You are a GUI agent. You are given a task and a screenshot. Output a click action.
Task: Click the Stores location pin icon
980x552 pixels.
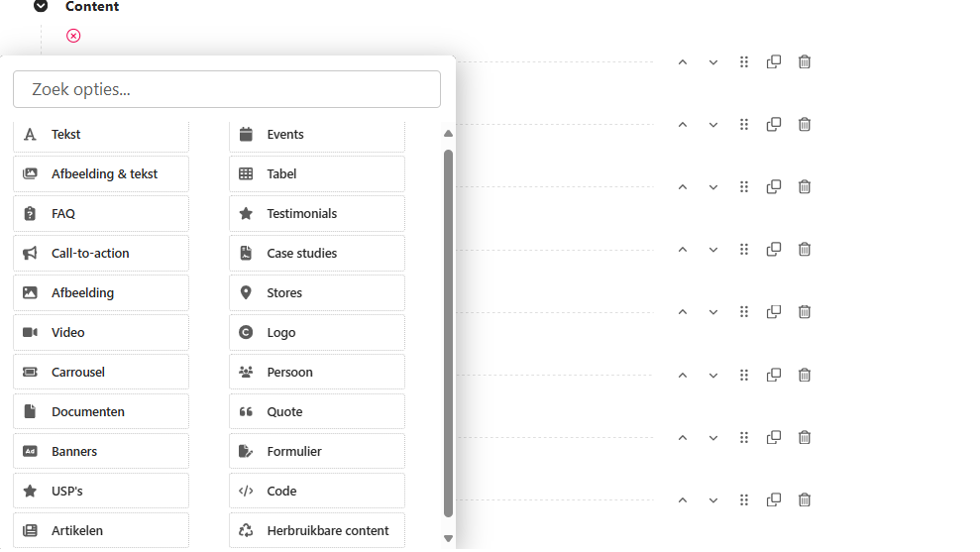[246, 293]
